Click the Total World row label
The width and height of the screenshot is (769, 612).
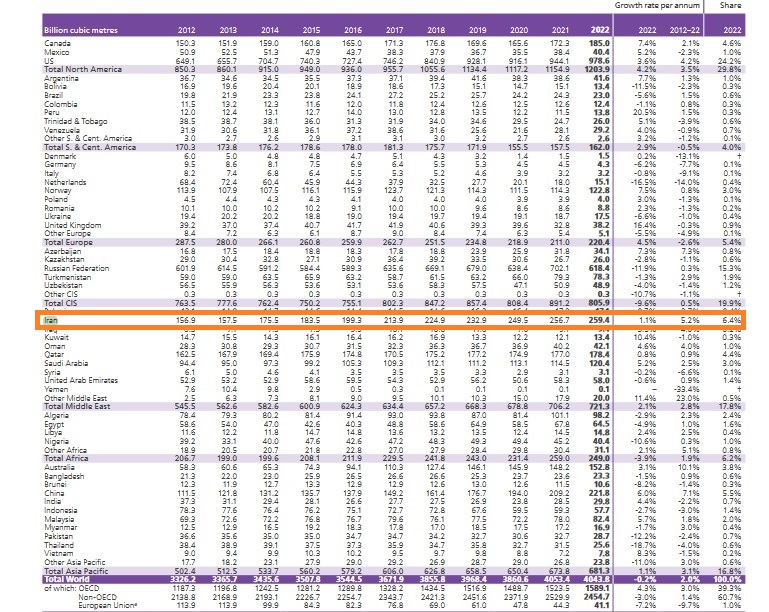(67, 578)
